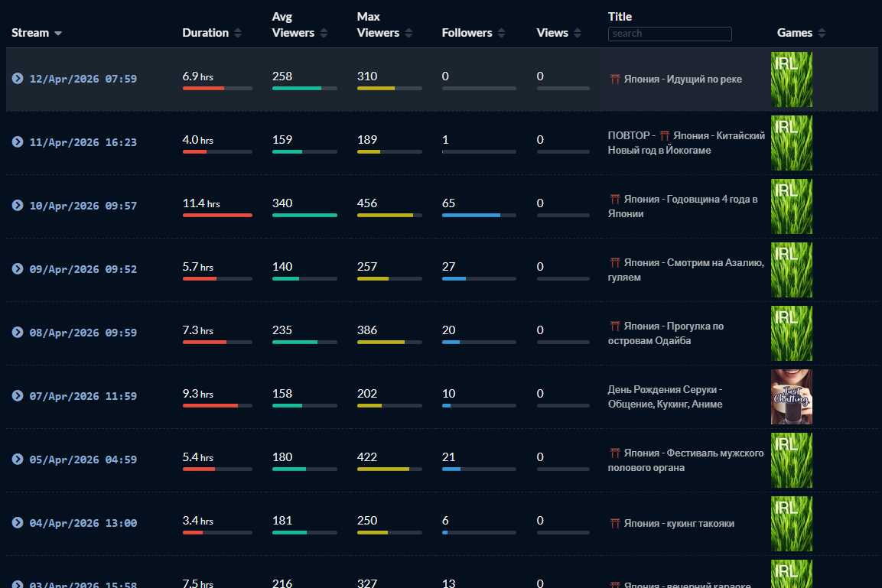Click followers value 27

448,266
